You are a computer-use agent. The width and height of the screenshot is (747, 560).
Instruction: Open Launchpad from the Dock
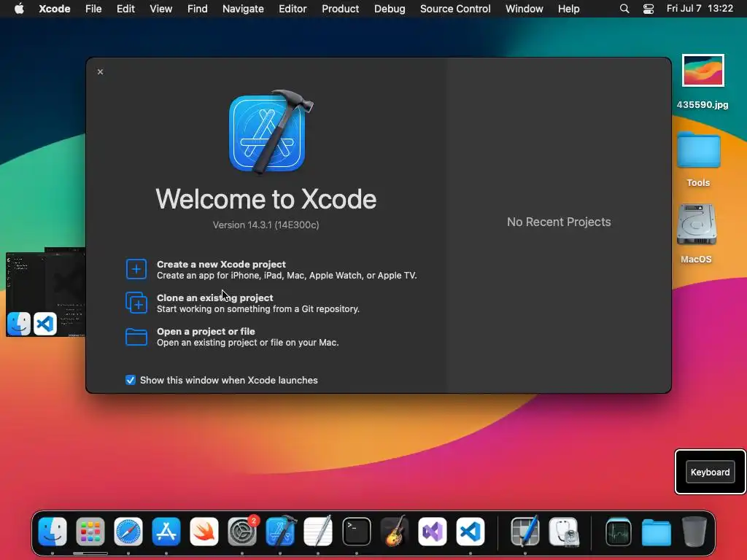tap(90, 532)
